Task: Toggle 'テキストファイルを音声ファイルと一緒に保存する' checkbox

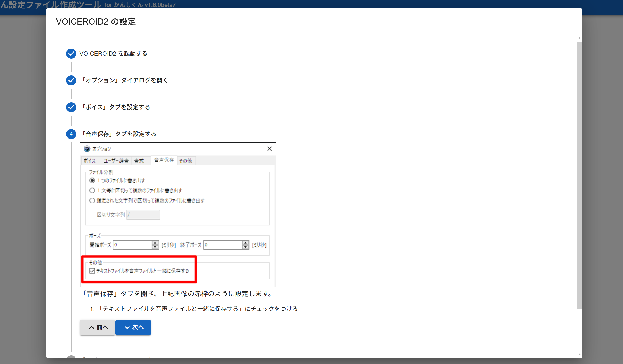Action: (92, 271)
